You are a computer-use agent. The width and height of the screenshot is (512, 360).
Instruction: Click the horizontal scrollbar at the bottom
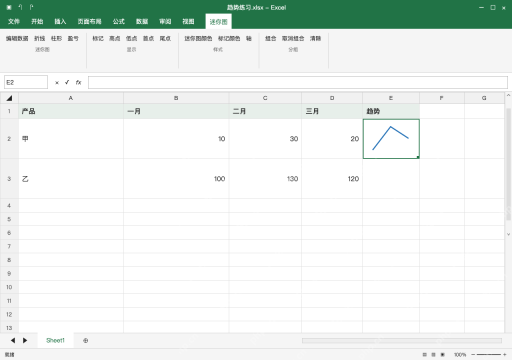(402, 340)
